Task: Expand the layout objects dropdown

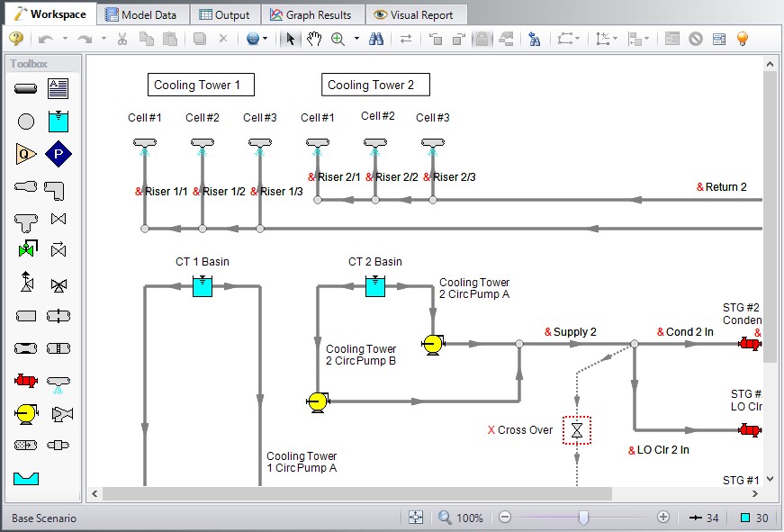Action: [x=646, y=39]
